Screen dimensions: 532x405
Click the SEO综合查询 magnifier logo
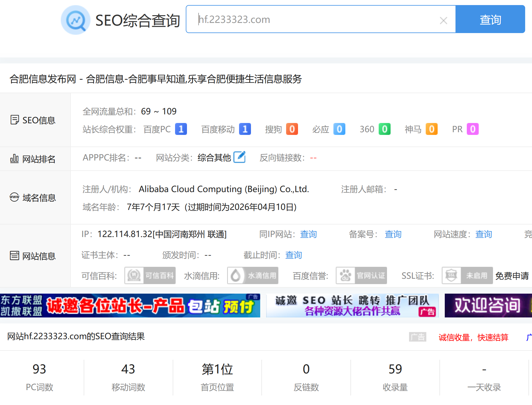76,20
